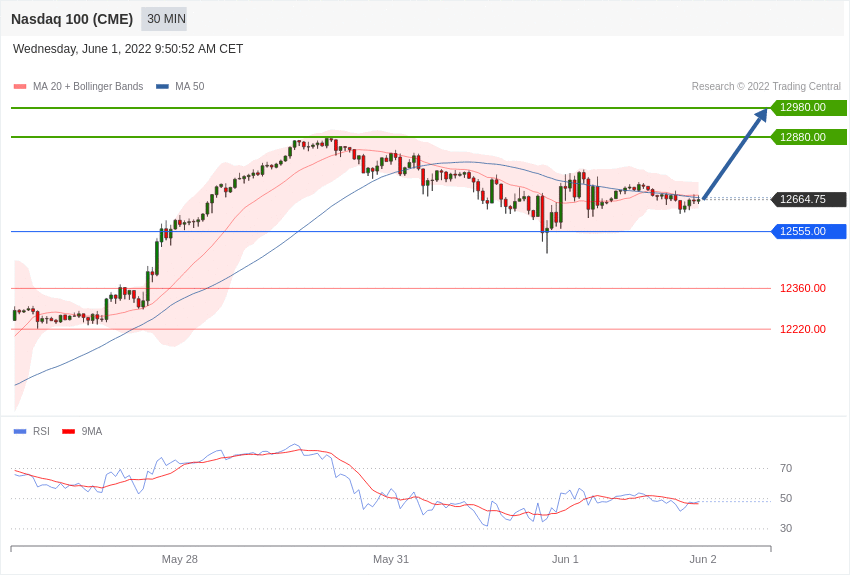Screen dimensions: 850x576
Task: Click the Jun 1 date axis label
Action: coord(565,559)
